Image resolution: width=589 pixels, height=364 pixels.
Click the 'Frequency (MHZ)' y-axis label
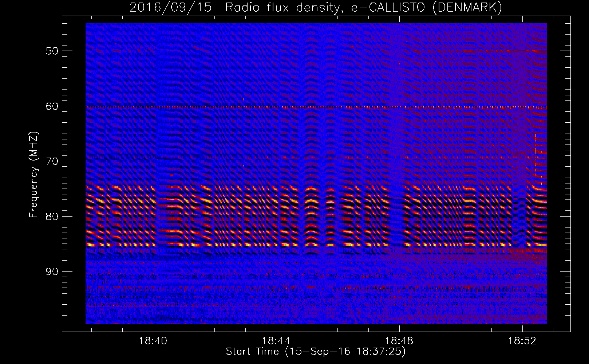pos(33,175)
